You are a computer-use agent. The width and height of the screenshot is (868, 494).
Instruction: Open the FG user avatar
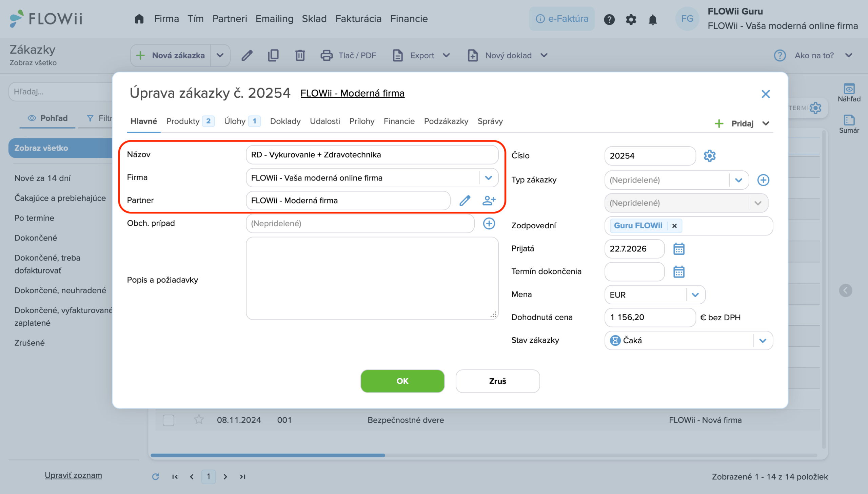coord(687,19)
